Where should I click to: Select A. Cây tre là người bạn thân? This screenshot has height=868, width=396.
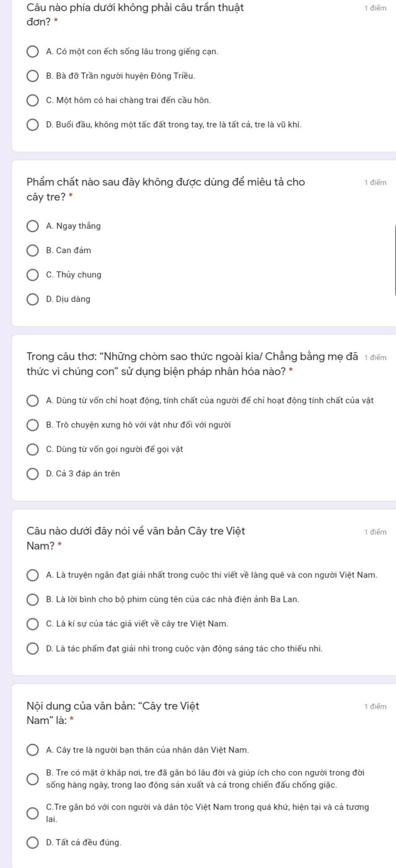(x=32, y=750)
